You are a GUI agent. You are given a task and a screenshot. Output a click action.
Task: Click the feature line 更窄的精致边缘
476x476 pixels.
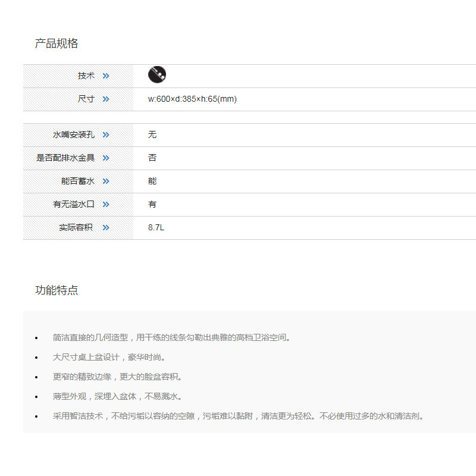[x=117, y=377]
